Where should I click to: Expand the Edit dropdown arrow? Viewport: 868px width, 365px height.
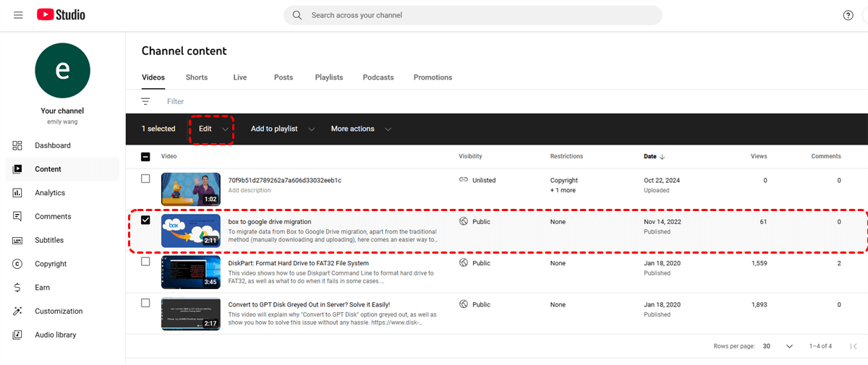[x=225, y=129]
